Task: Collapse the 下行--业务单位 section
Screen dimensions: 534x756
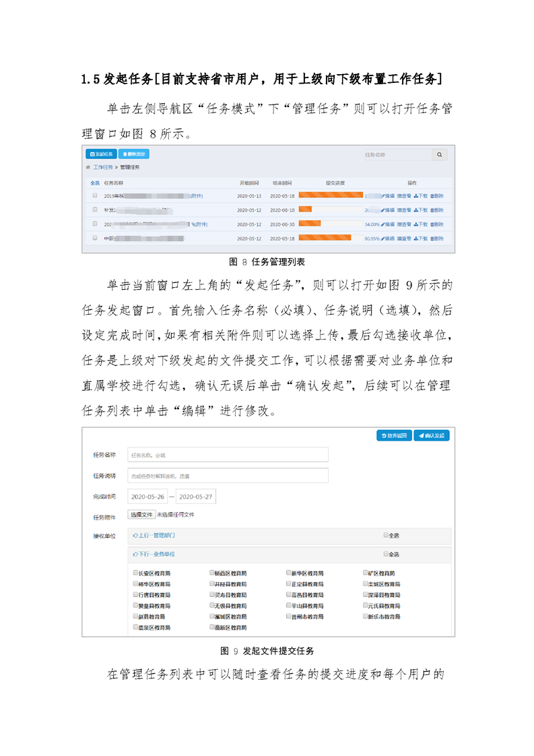Action: (154, 554)
